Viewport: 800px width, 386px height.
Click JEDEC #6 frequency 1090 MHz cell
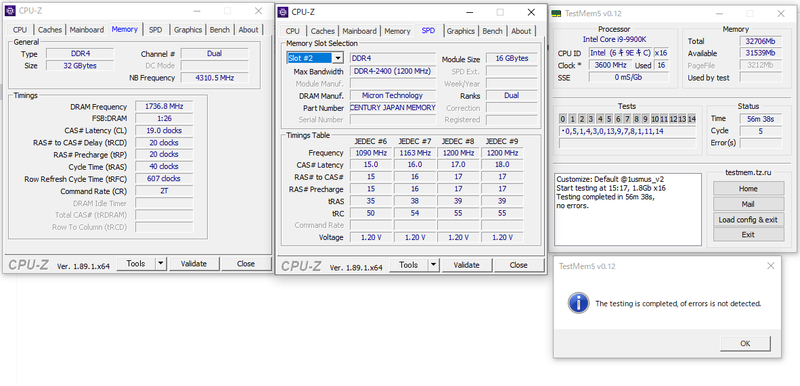[x=371, y=153]
